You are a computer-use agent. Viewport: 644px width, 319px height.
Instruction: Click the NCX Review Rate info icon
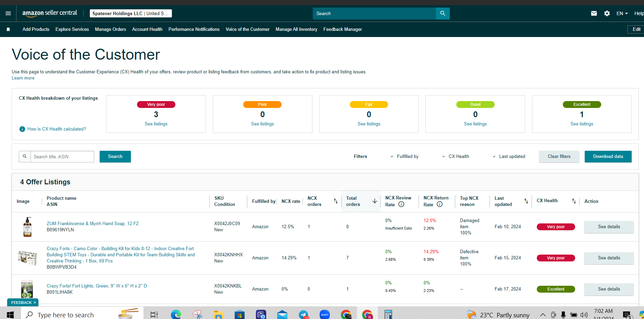point(401,204)
